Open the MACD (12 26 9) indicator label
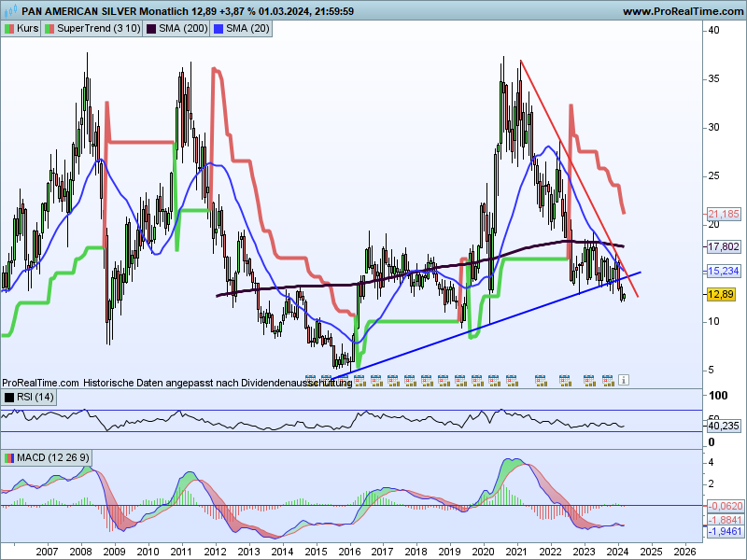Image resolution: width=747 pixels, height=560 pixels. pos(52,457)
